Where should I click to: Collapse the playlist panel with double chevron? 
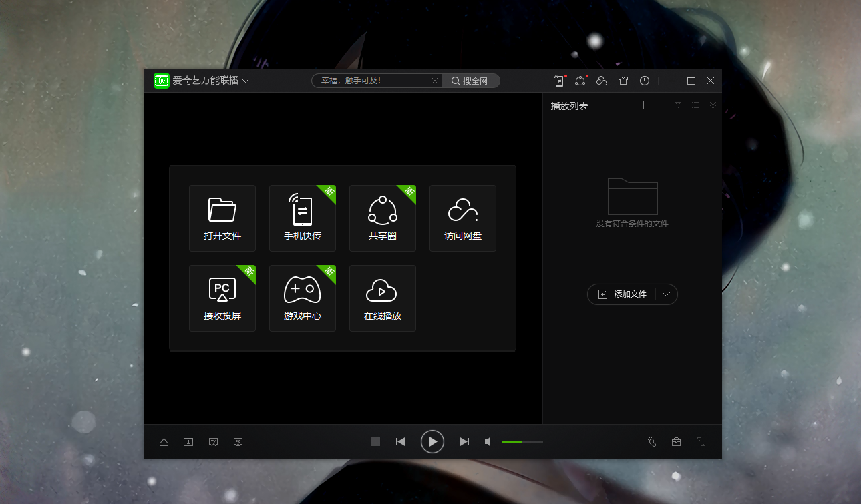point(713,105)
